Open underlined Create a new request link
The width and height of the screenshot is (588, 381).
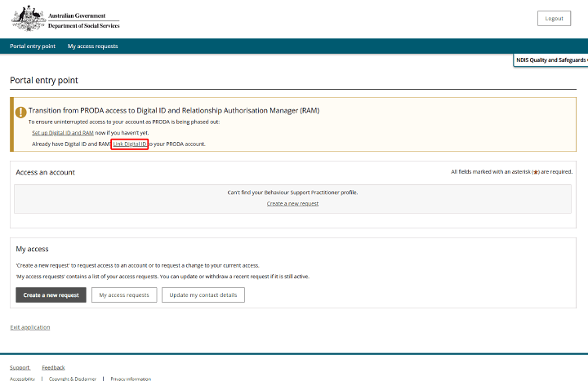292,203
